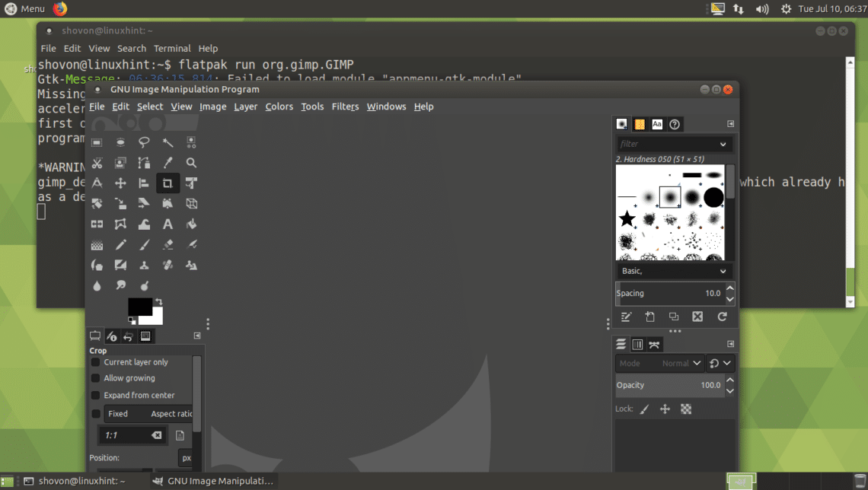Open the Colors menu in GIMP
The width and height of the screenshot is (868, 490).
point(279,107)
